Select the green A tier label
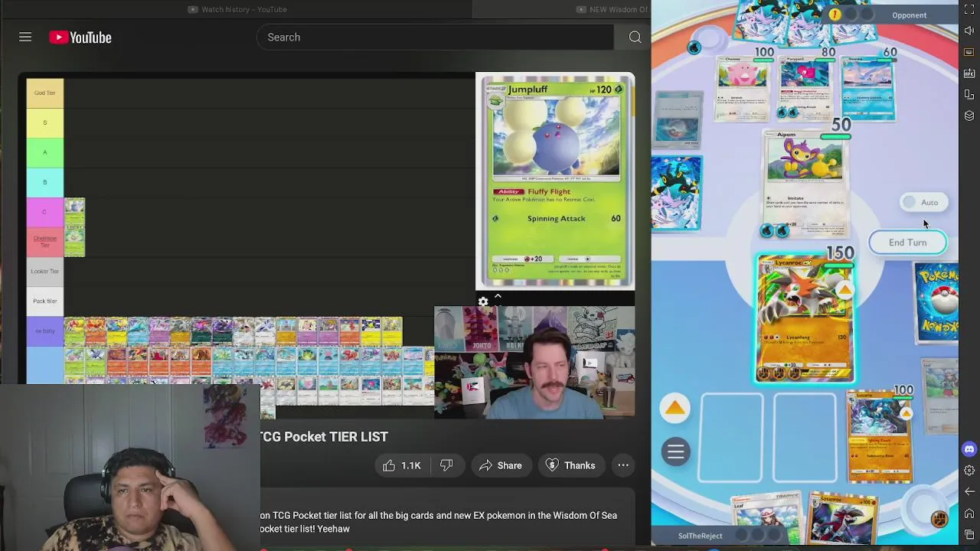 point(44,152)
